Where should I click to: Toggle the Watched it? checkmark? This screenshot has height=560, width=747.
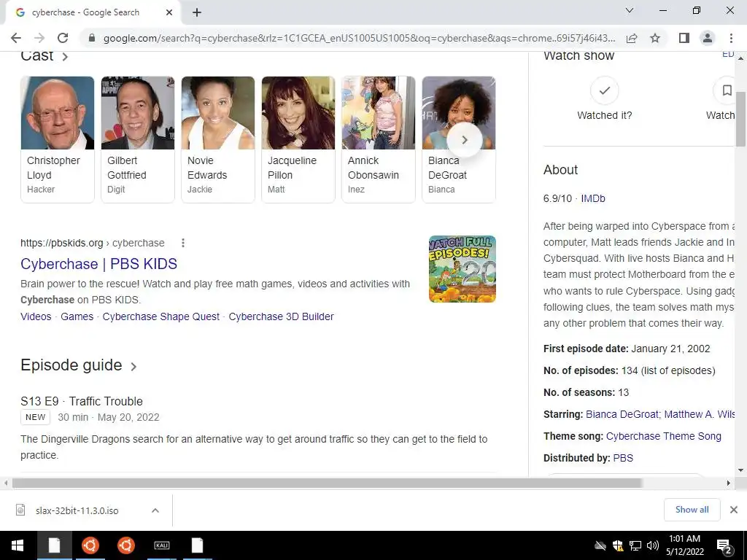[604, 90]
